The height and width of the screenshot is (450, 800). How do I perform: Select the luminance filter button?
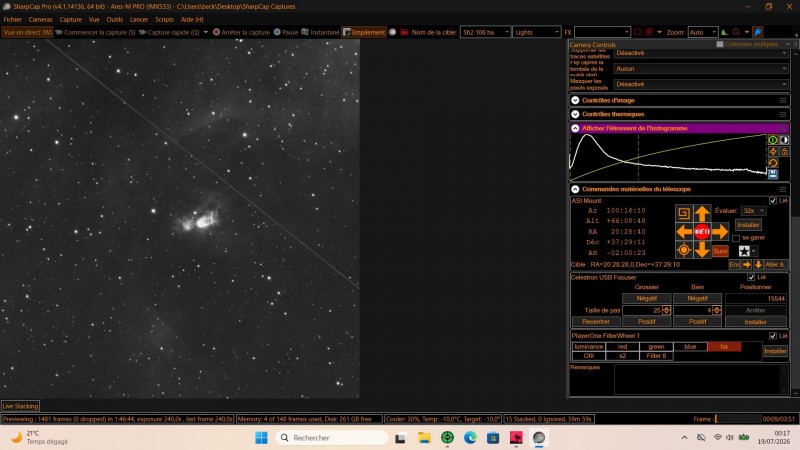pyautogui.click(x=588, y=346)
